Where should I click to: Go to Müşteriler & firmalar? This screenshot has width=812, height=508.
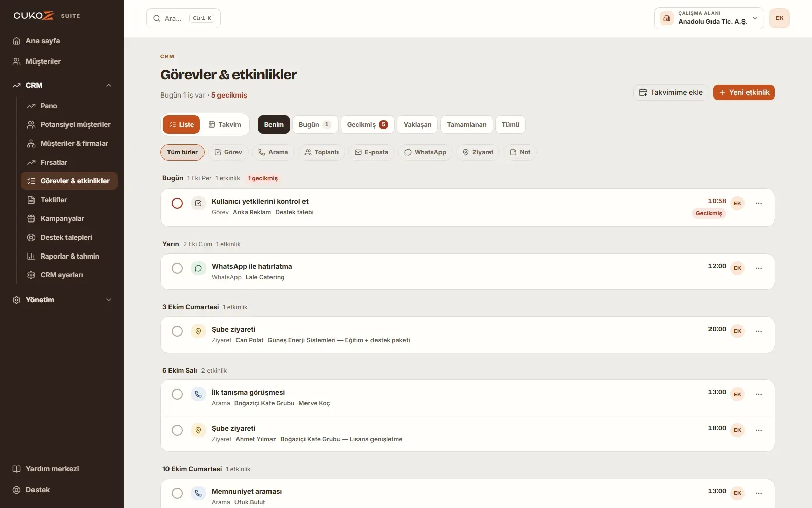(69, 143)
